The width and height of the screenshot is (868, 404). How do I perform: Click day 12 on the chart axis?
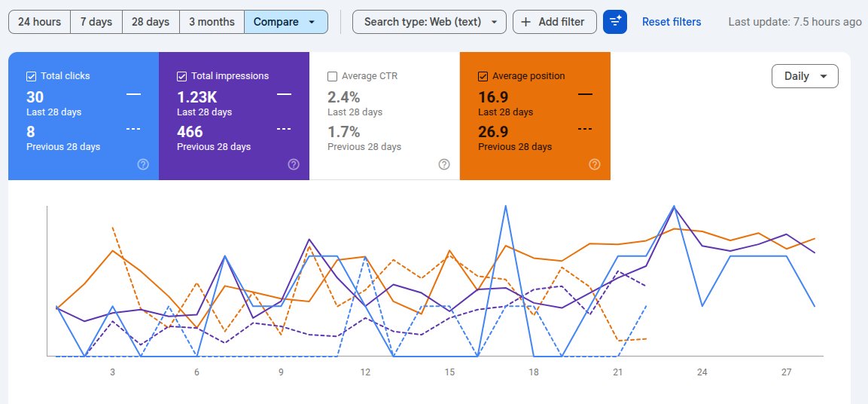click(x=365, y=372)
